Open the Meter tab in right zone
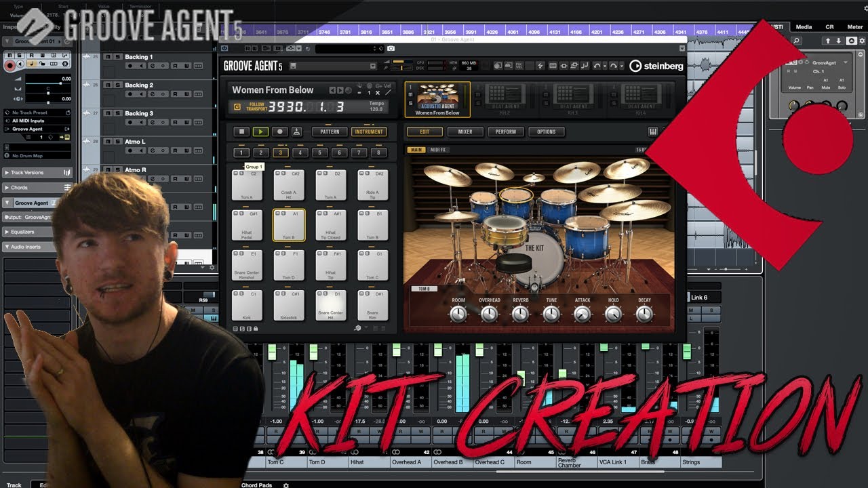The image size is (868, 488). point(855,27)
